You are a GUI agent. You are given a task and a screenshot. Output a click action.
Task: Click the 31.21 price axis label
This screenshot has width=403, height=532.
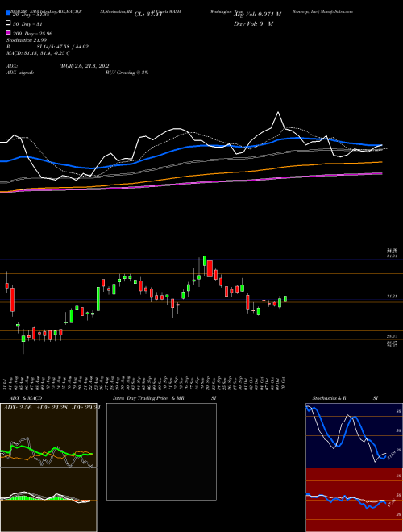click(392, 296)
